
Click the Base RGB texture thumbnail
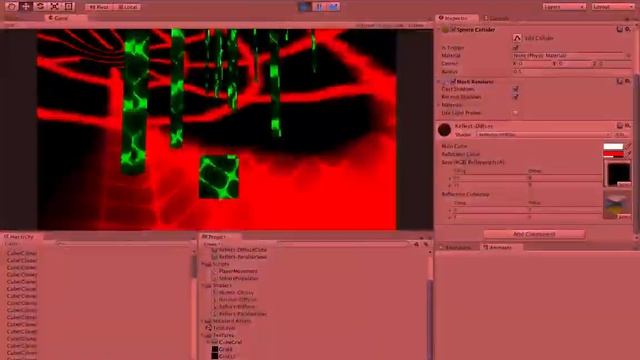click(618, 173)
